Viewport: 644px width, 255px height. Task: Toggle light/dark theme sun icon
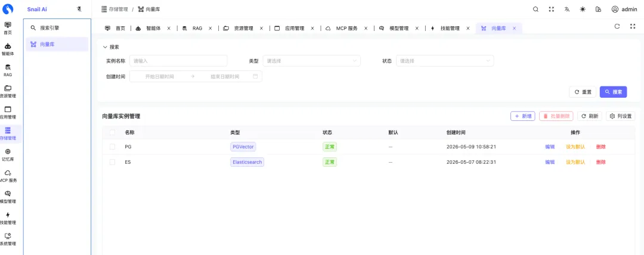click(x=583, y=10)
